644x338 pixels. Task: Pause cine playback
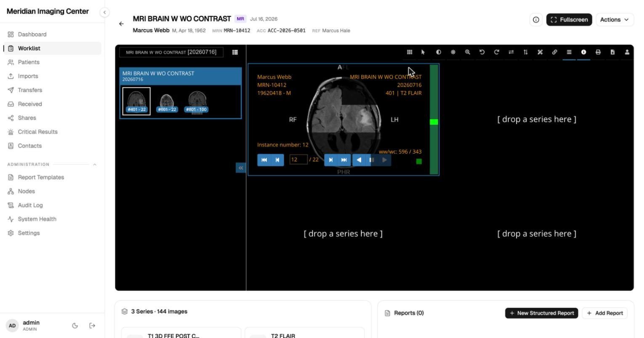372,160
